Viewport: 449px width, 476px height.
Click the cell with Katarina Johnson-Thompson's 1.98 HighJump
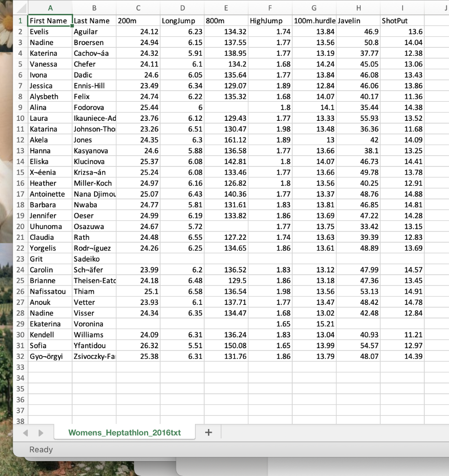pyautogui.click(x=270, y=129)
